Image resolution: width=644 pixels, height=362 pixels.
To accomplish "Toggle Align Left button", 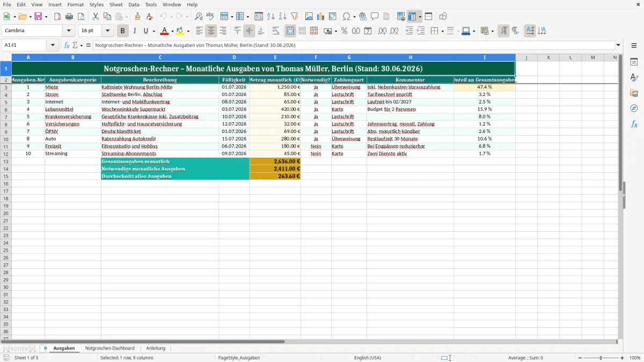I will click(x=199, y=31).
